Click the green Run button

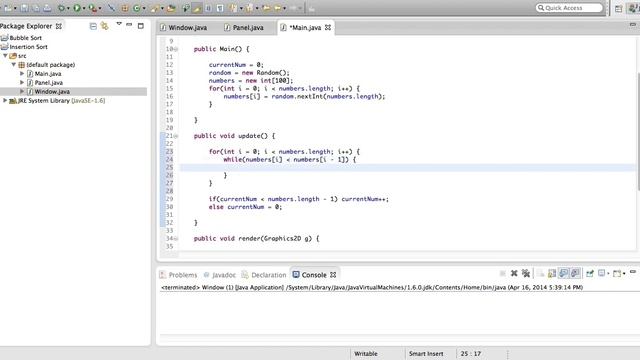(77, 8)
